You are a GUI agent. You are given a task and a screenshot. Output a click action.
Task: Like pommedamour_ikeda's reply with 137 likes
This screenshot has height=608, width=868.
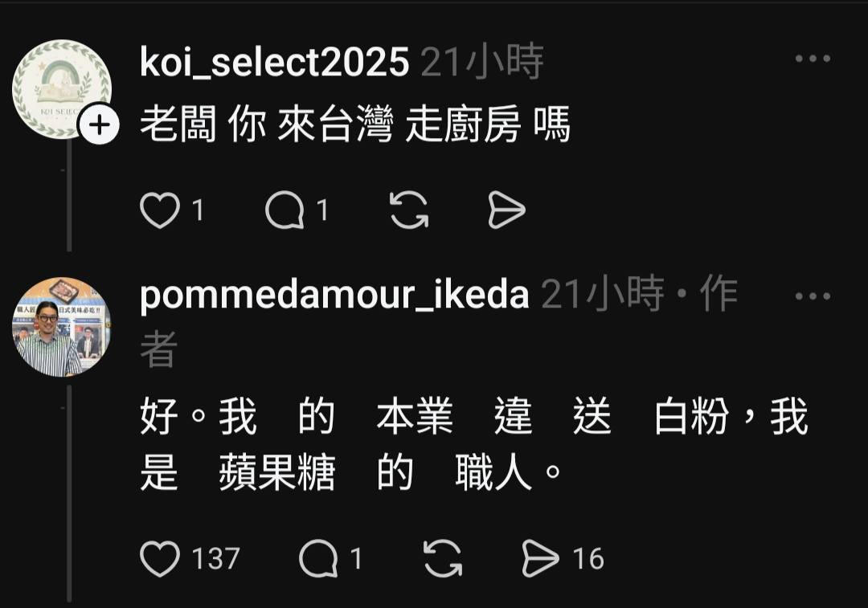click(x=160, y=559)
